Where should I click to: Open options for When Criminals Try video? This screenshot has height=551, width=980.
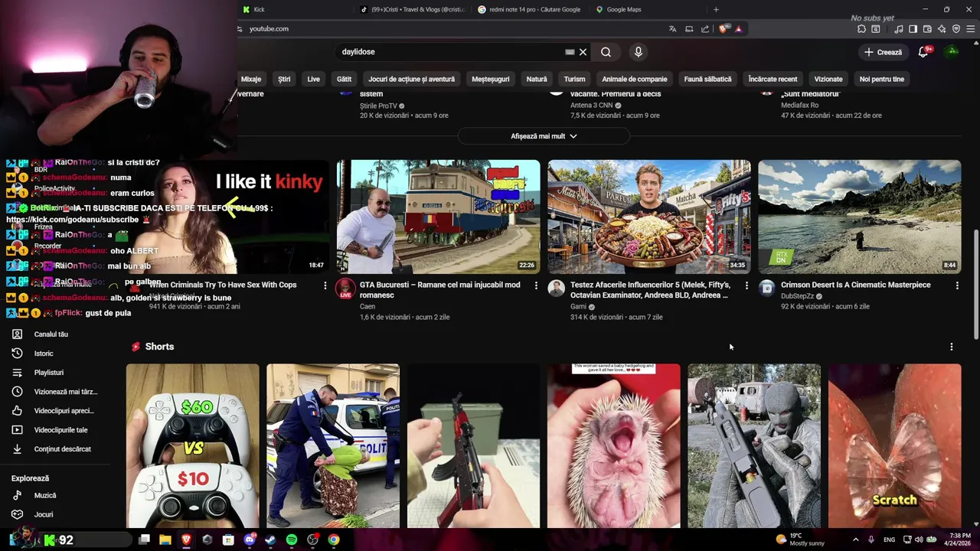pyautogui.click(x=325, y=285)
